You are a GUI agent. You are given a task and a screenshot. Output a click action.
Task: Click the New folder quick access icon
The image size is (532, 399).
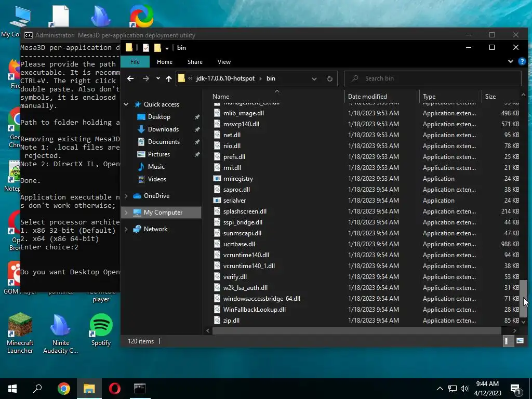coord(157,48)
